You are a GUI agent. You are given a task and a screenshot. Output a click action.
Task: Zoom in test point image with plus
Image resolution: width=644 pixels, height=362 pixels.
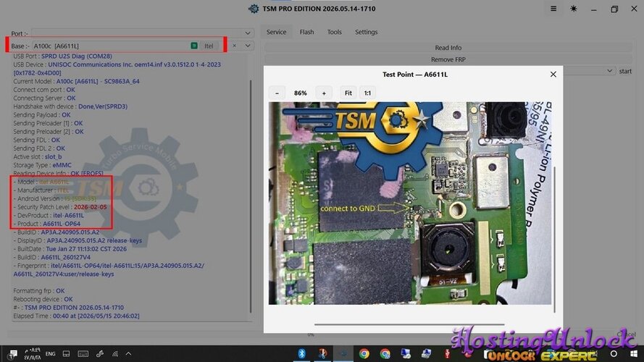point(324,93)
